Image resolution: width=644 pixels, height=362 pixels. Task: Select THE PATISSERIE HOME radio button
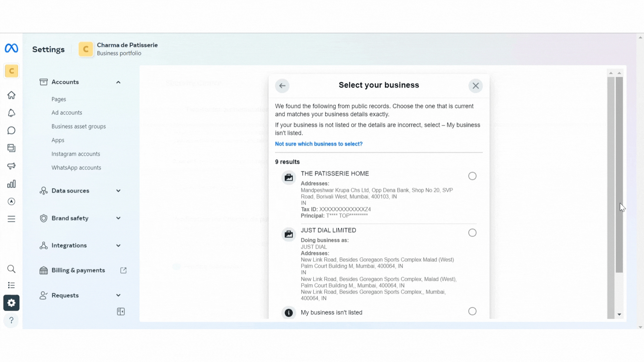point(472,176)
